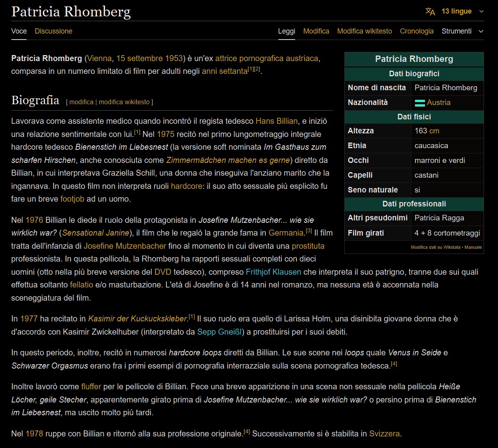The image size is (498, 448).
Task: Follow the anni settanta link
Action: 225,71
